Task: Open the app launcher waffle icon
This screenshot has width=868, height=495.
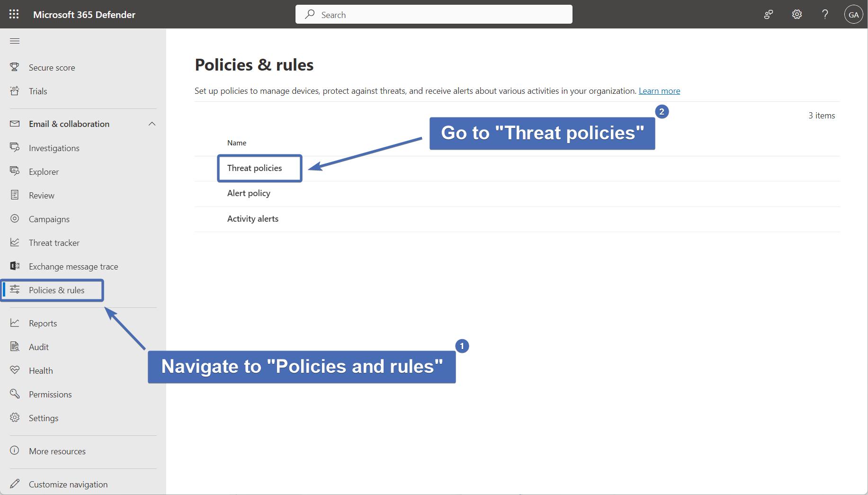Action: (x=14, y=14)
